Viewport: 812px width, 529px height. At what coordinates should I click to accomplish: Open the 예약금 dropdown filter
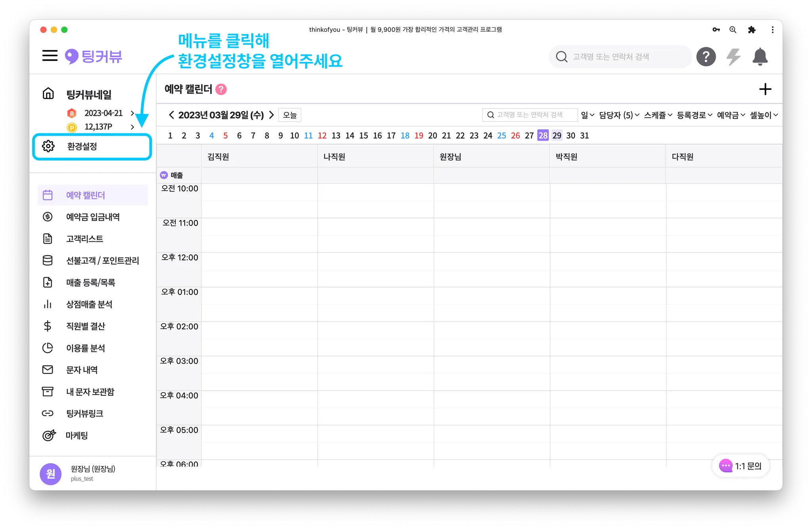731,115
